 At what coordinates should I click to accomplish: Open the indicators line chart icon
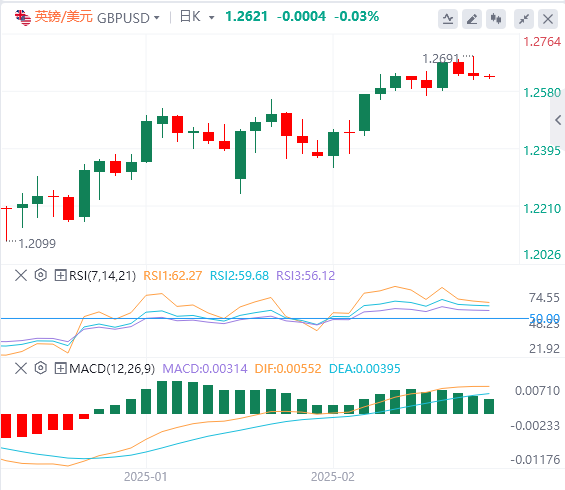click(x=448, y=19)
